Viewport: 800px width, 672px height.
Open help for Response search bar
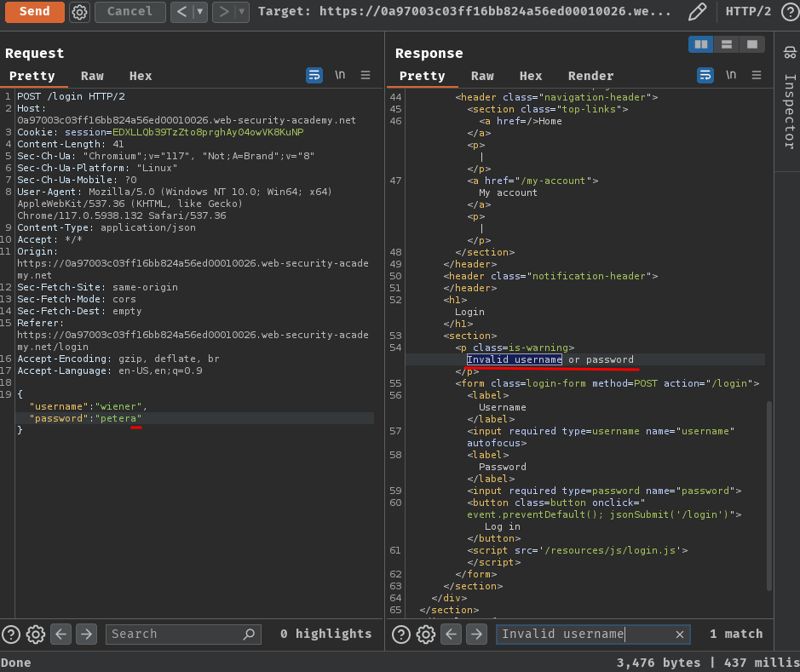click(401, 635)
